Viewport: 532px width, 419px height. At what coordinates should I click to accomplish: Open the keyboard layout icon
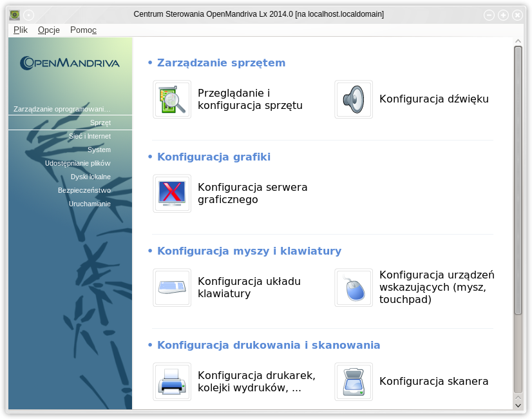click(172, 287)
